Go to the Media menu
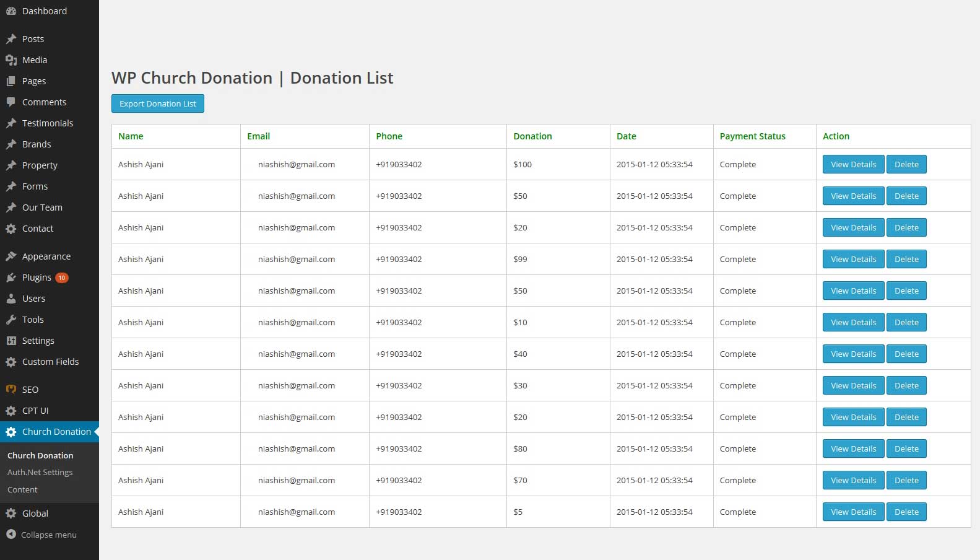 coord(50,60)
